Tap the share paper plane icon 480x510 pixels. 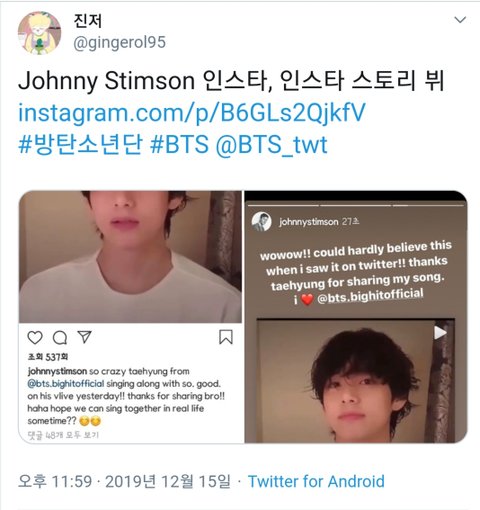[84, 337]
